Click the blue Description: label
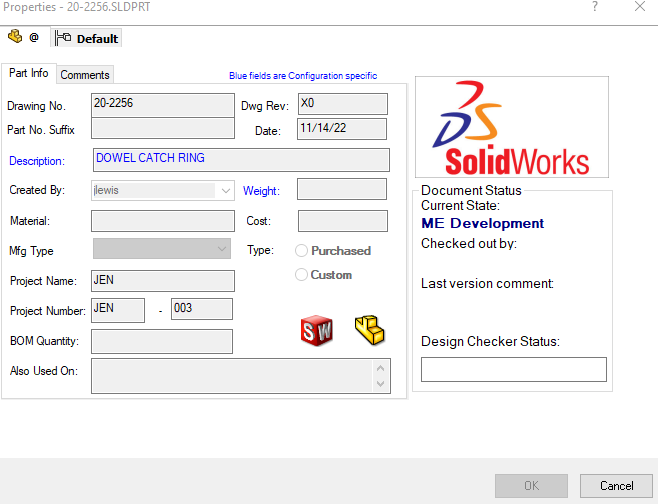Image resolution: width=658 pixels, height=504 pixels. [x=37, y=161]
